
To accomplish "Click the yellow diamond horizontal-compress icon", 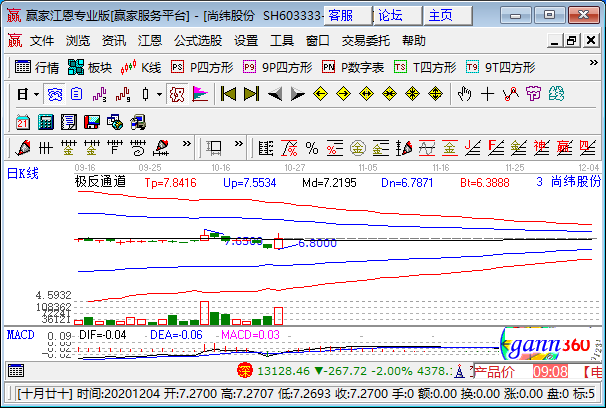I will tap(390, 94).
